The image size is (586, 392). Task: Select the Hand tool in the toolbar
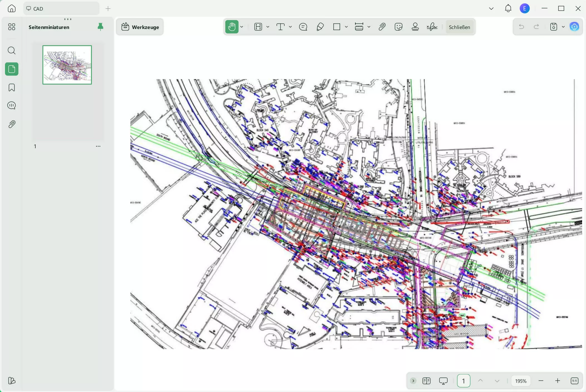[x=232, y=27]
